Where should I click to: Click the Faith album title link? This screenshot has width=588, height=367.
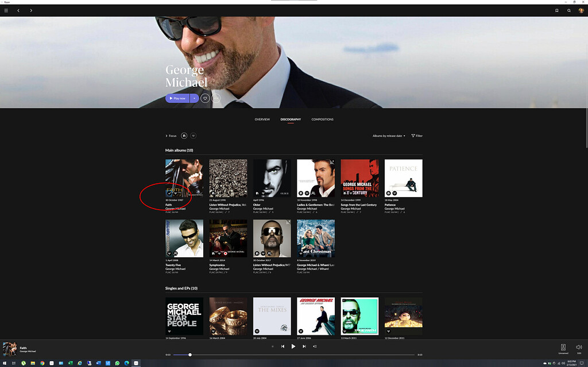pos(168,204)
